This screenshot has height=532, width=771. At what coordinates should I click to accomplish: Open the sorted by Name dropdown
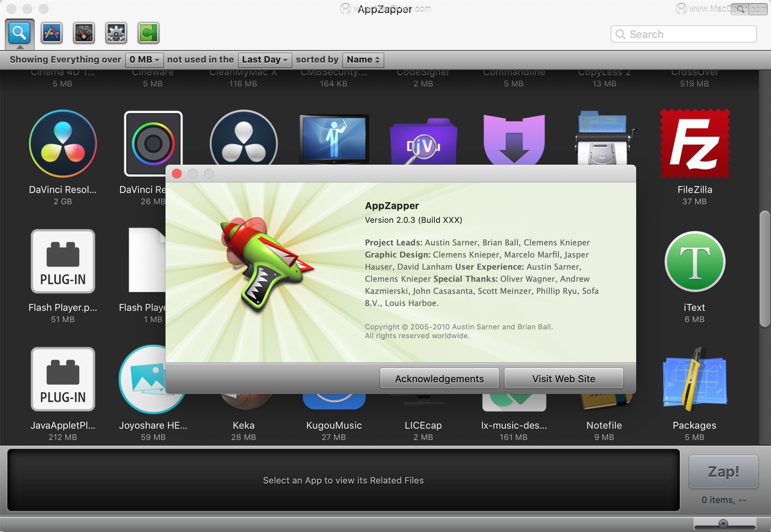(363, 60)
